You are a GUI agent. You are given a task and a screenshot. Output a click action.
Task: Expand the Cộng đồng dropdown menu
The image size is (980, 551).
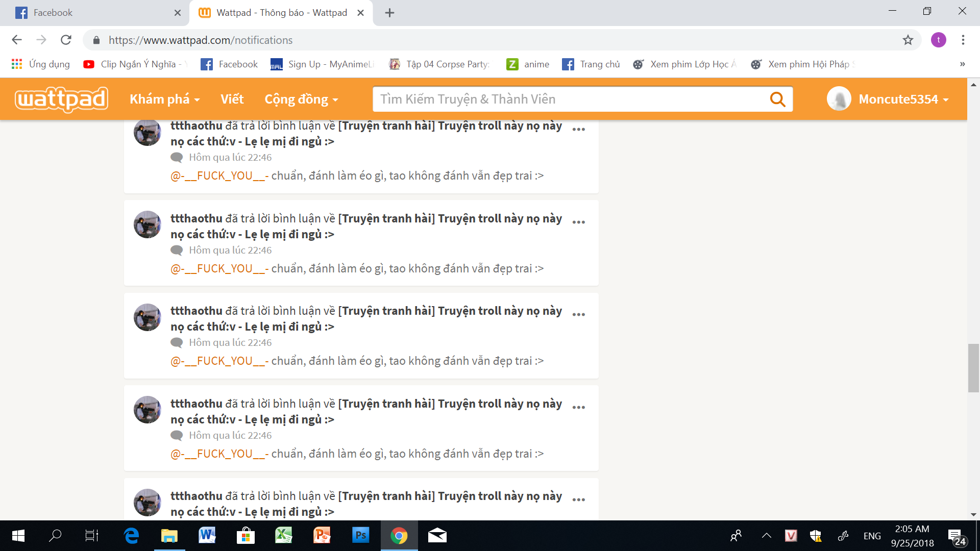click(x=301, y=99)
